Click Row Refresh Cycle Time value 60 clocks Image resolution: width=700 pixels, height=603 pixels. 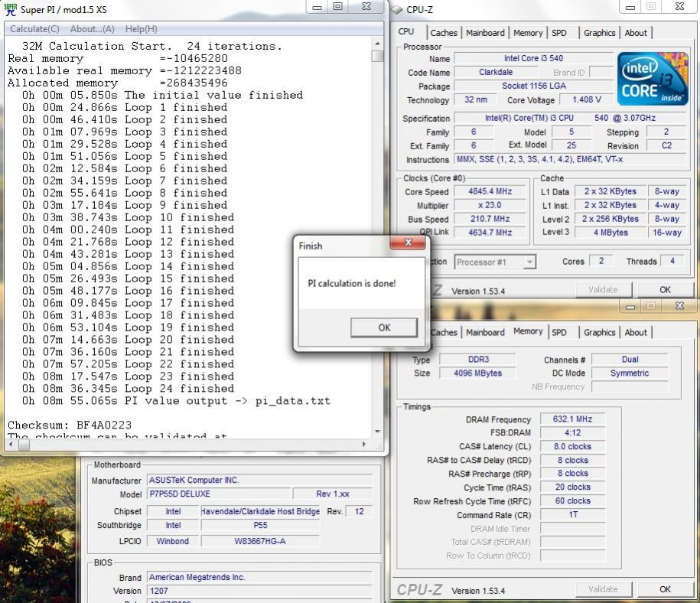572,500
